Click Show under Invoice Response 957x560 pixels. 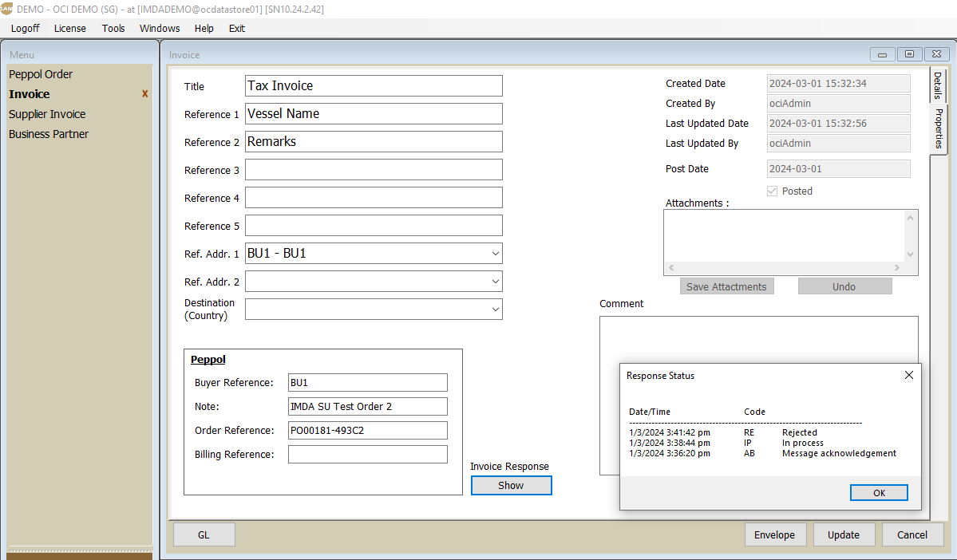(x=511, y=485)
